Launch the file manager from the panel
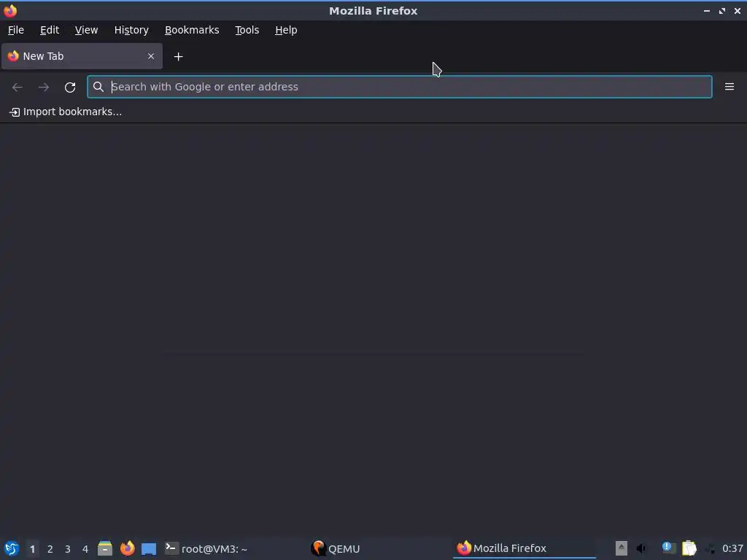The image size is (747, 560). (105, 548)
